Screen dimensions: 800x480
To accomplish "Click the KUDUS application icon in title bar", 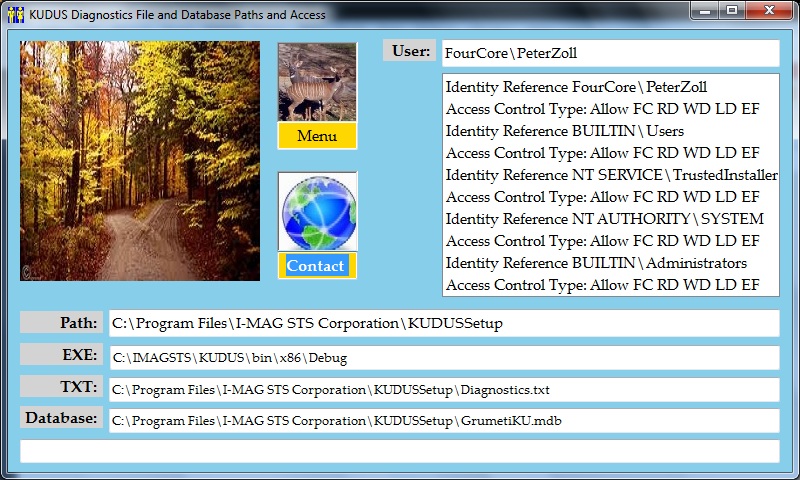I will tap(15, 13).
